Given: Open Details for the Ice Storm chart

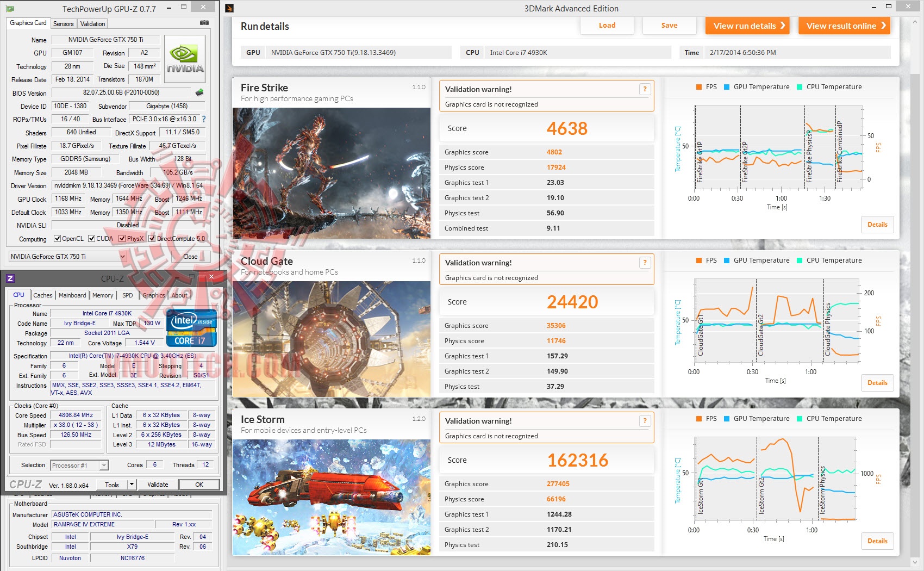Looking at the screenshot, I should point(877,541).
